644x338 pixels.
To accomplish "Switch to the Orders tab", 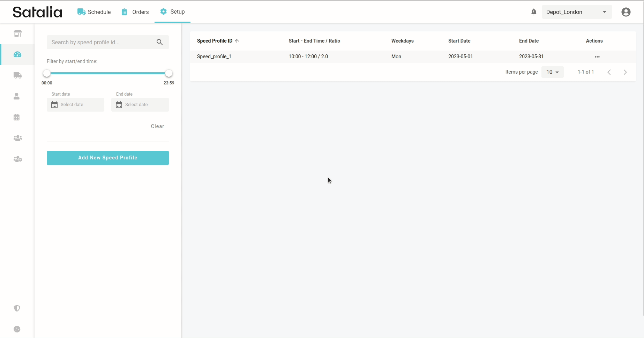I will pyautogui.click(x=135, y=12).
